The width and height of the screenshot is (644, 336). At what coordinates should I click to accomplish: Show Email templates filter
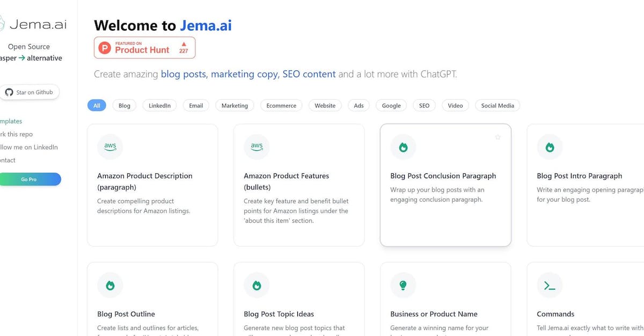(196, 106)
